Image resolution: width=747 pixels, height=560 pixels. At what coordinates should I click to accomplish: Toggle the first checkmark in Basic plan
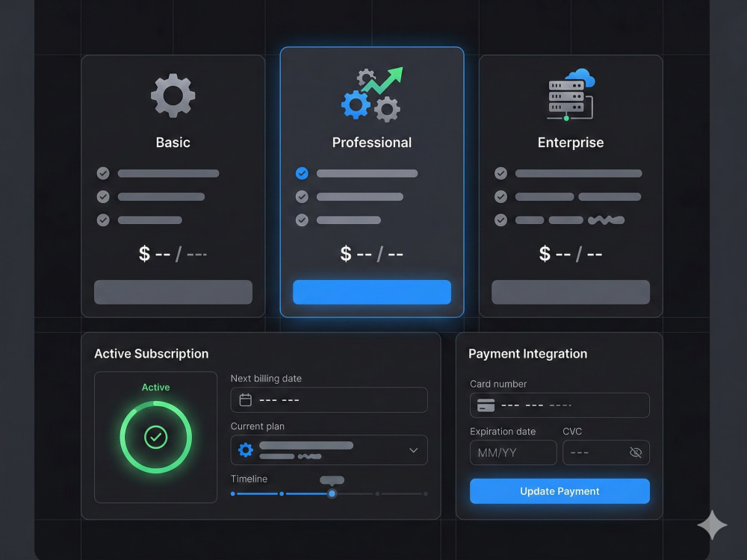pos(103,173)
